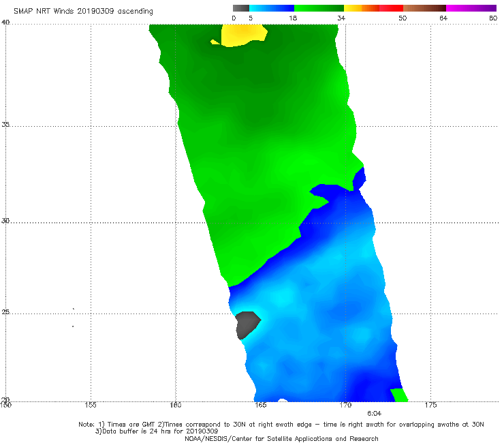Click the red segment of the color bar
The width and height of the screenshot is (504, 443).
coord(391,8)
